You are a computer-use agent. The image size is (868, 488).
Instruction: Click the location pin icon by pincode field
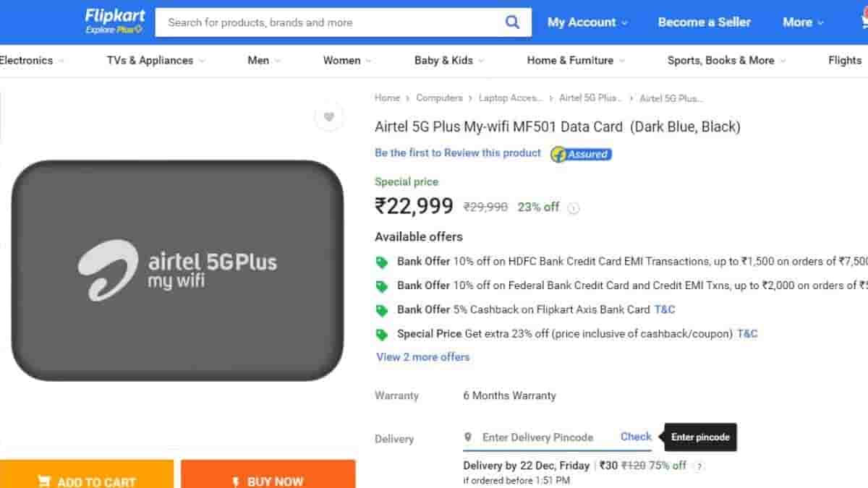468,437
